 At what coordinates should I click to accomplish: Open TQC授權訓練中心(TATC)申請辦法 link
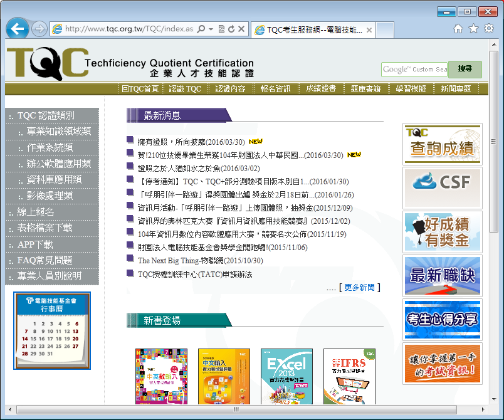[x=195, y=275]
